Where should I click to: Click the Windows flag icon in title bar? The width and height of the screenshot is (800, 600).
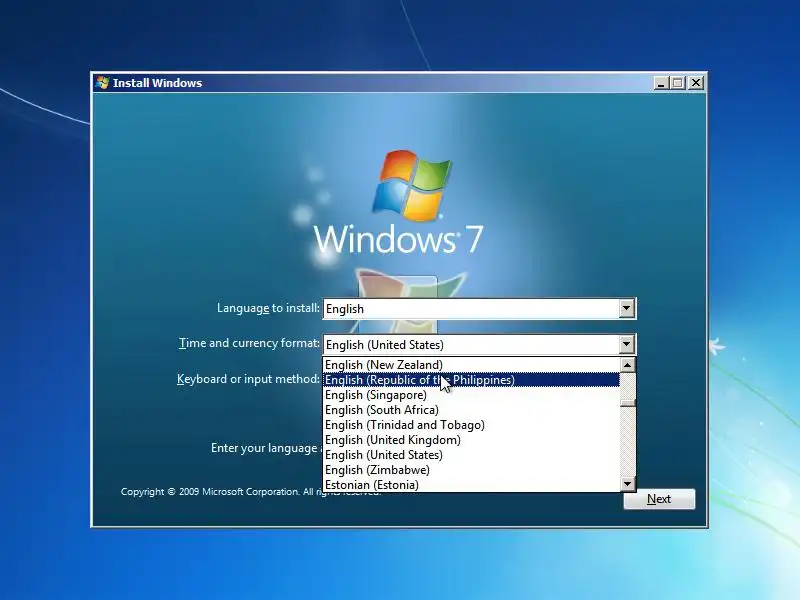(103, 83)
